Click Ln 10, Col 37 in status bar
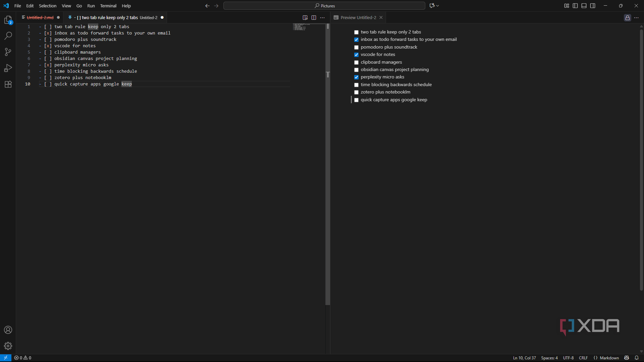The width and height of the screenshot is (644, 362). click(524, 358)
